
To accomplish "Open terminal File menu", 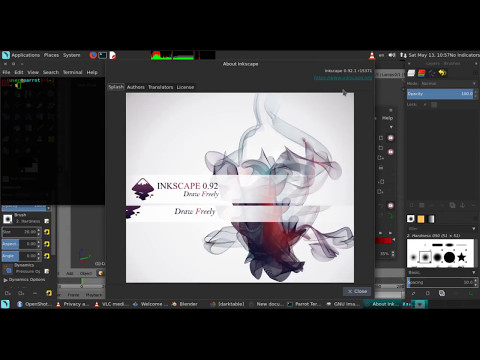I will click(6, 72).
